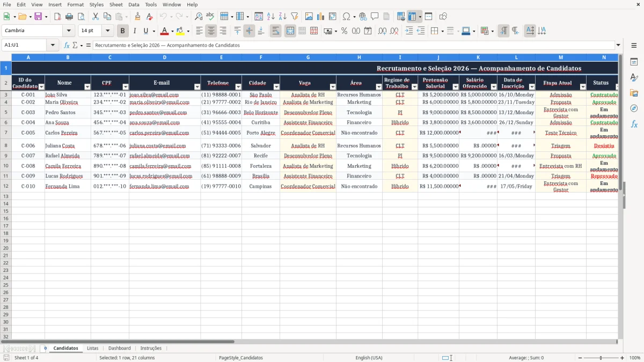The width and height of the screenshot is (644, 362).
Task: Open Find & Replace tool
Action: point(199,17)
